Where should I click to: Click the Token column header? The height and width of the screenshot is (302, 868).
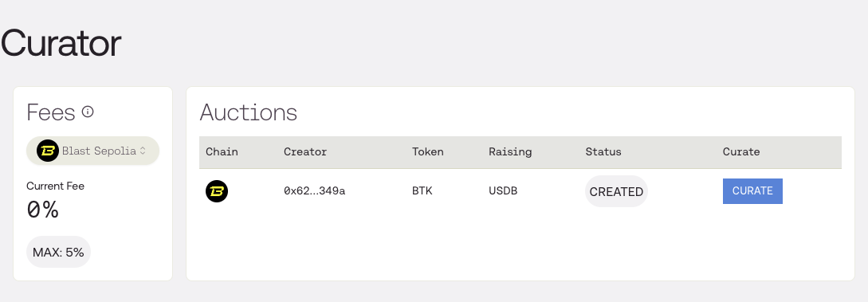(428, 151)
